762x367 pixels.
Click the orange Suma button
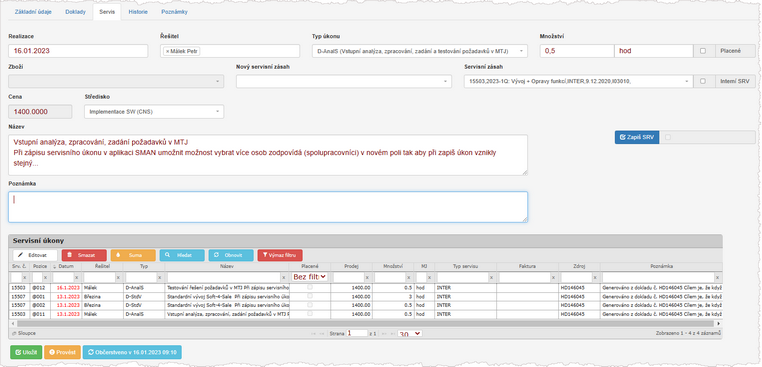click(133, 255)
